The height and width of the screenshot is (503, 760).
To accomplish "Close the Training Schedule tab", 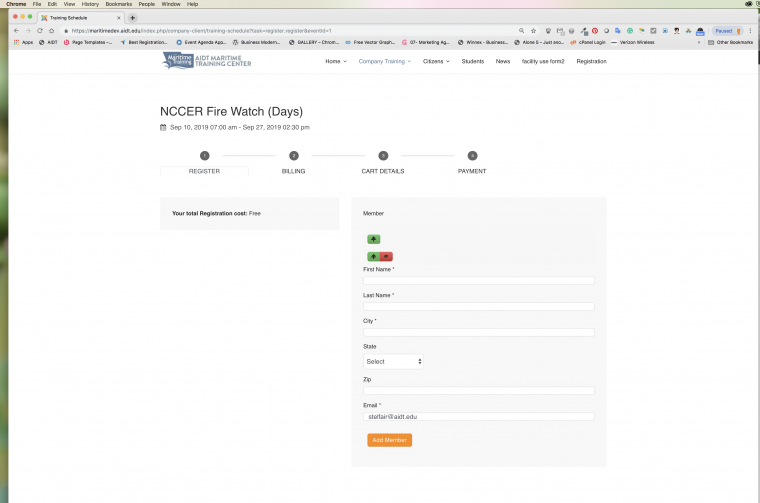I will click(x=119, y=18).
